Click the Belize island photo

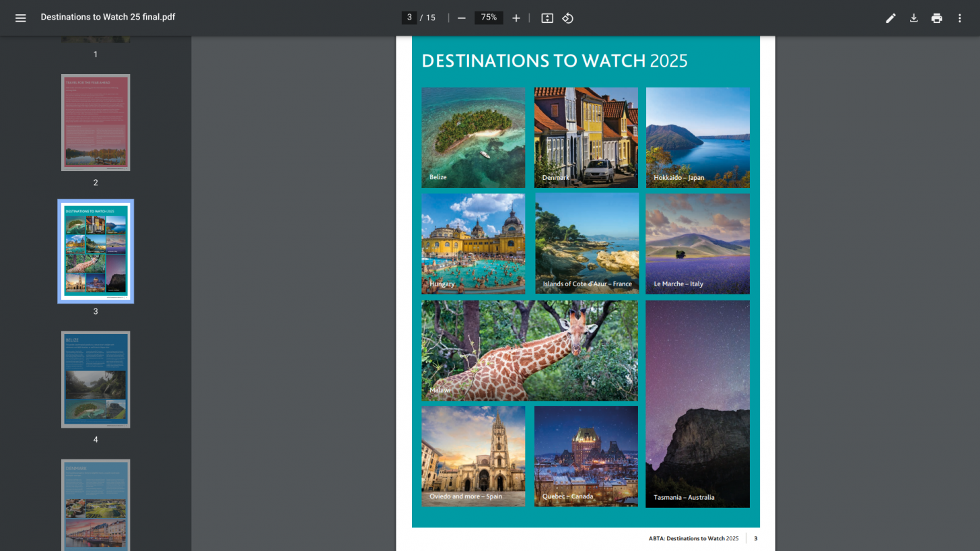[x=473, y=137]
